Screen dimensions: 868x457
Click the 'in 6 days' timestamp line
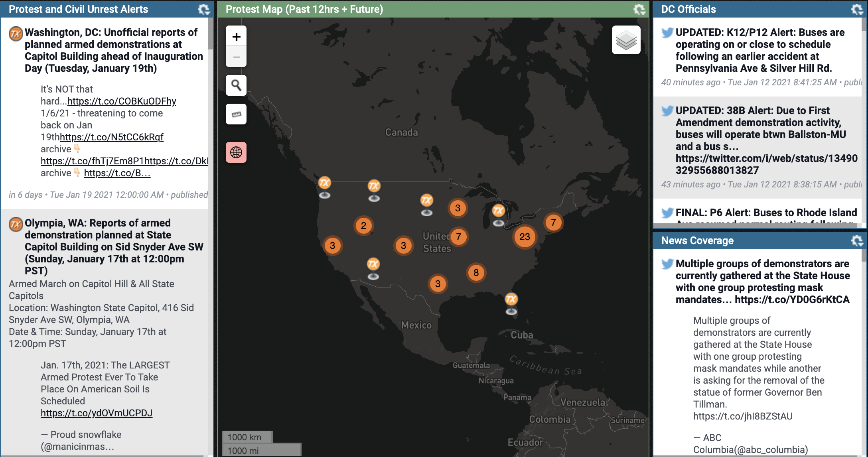click(x=108, y=195)
